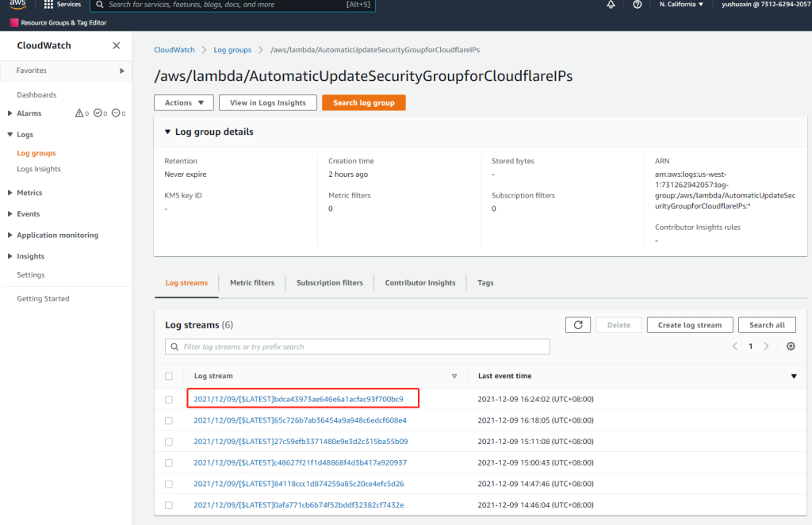
Task: Click the Resource Groups & Tag Editor icon
Action: pos(13,23)
